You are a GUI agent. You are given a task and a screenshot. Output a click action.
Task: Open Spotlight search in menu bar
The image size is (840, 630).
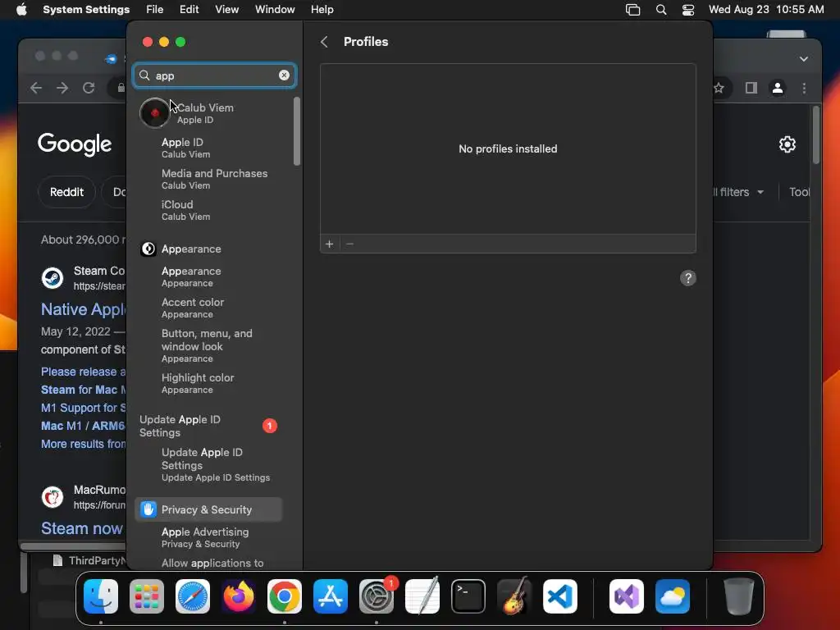[x=661, y=10]
